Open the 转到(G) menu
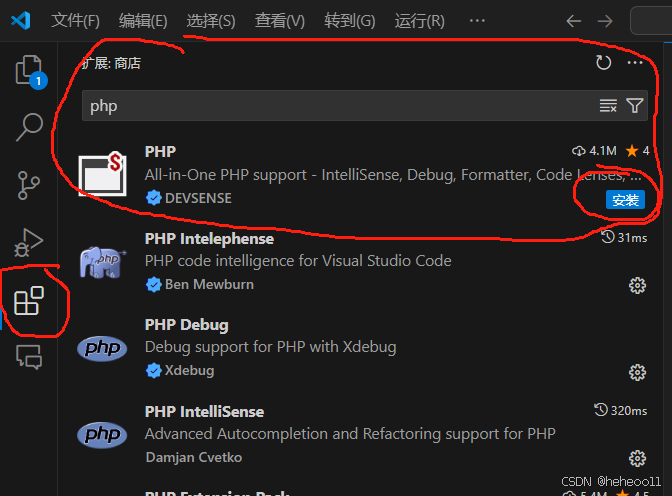Screen dimensions: 672x496 (x=350, y=21)
